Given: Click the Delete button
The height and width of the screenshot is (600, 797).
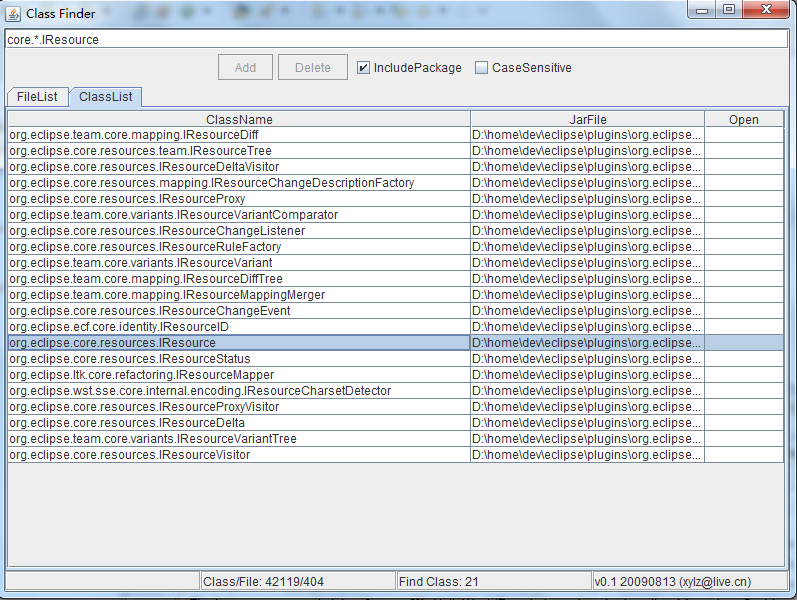Looking at the screenshot, I should click(313, 68).
